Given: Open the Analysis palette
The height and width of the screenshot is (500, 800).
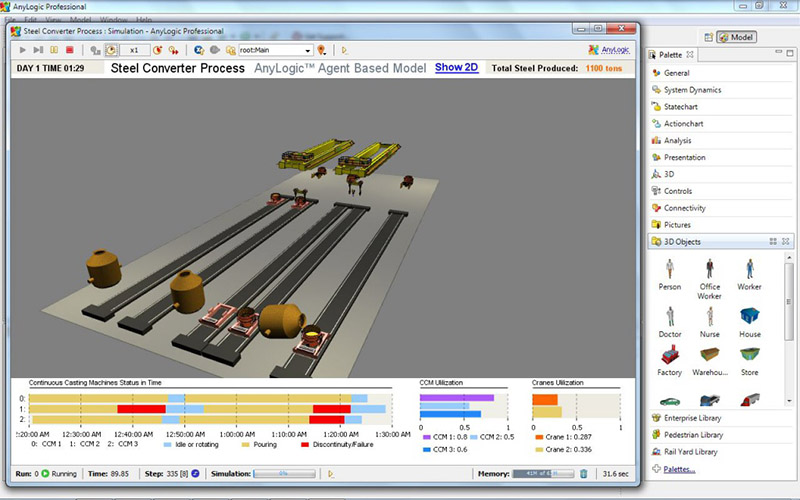Looking at the screenshot, I should 720,140.
